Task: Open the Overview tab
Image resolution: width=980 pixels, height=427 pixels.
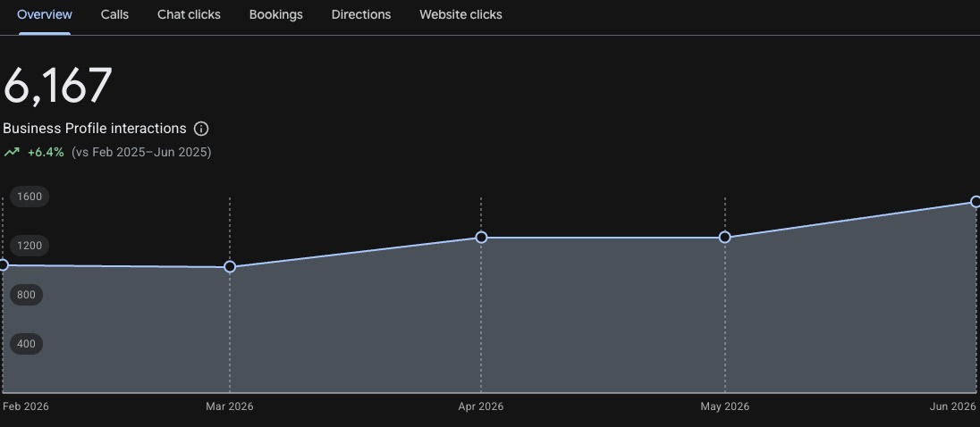Action: [x=45, y=14]
